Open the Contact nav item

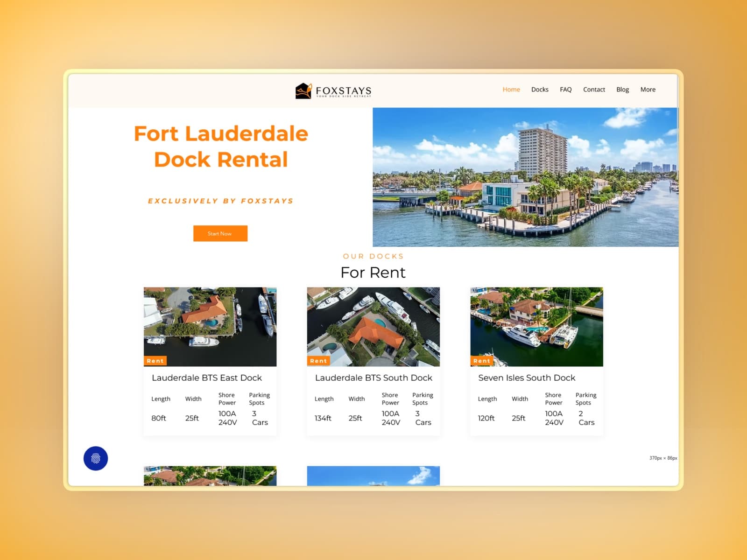[594, 89]
